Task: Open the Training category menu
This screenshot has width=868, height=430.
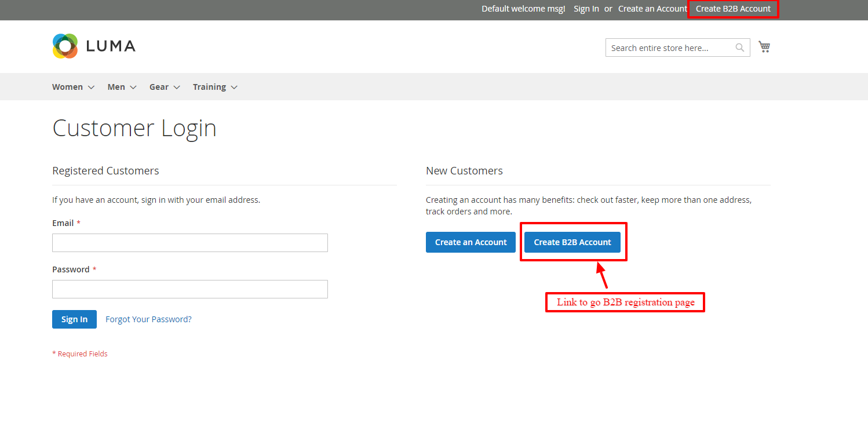Action: (x=209, y=87)
